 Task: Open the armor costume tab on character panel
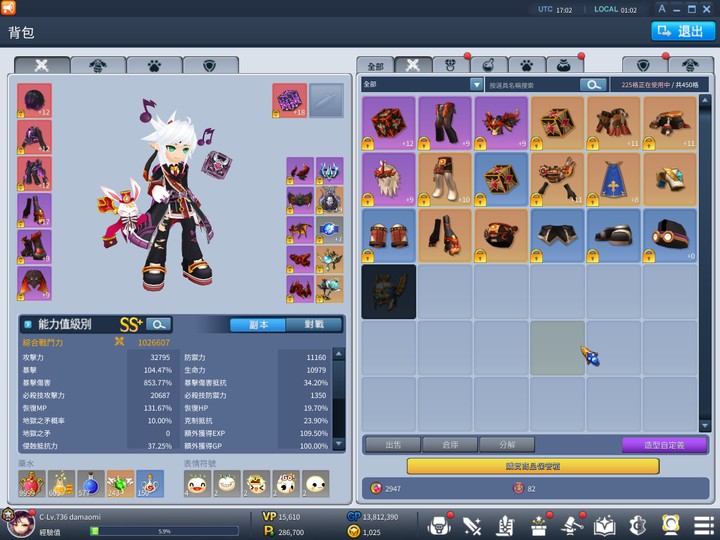(x=98, y=65)
